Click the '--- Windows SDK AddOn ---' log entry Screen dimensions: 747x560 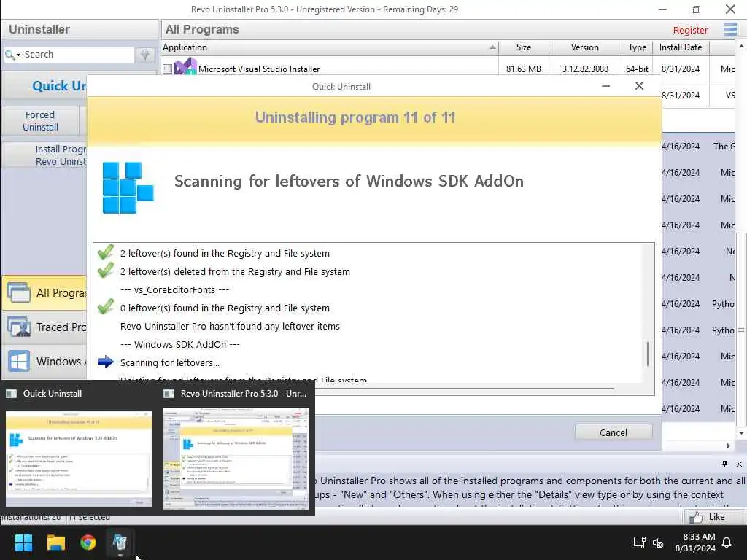(x=179, y=344)
